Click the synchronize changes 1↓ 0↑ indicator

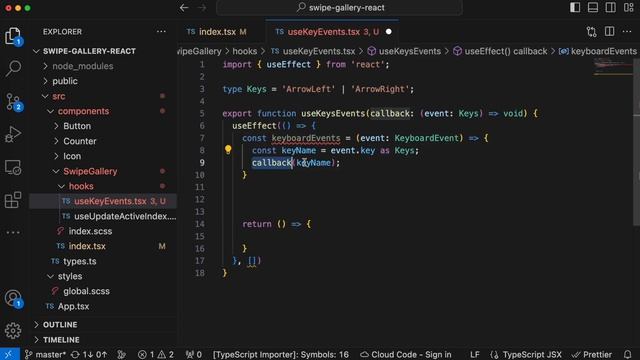[89, 354]
